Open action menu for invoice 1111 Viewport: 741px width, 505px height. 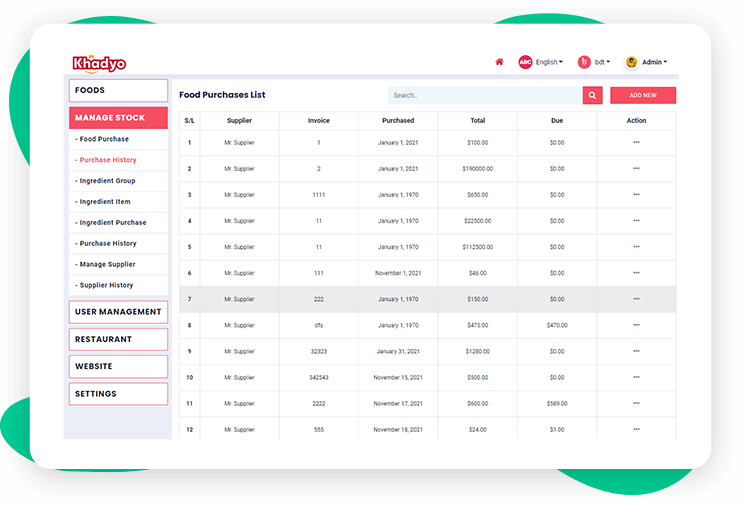(636, 194)
